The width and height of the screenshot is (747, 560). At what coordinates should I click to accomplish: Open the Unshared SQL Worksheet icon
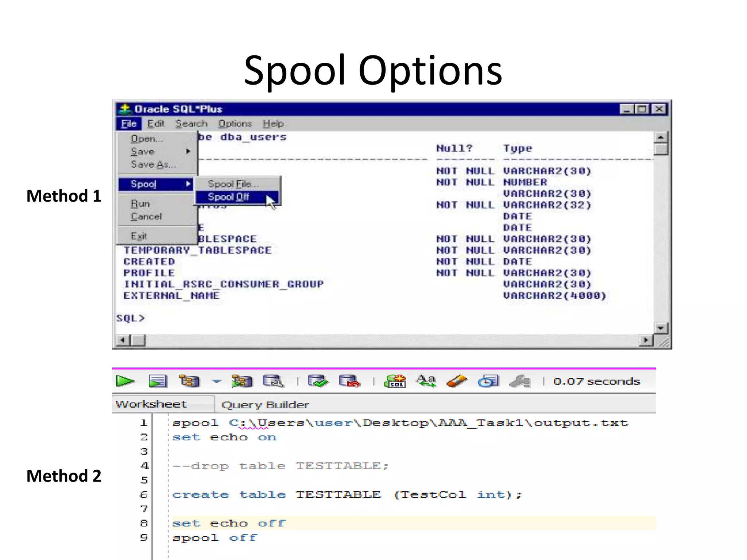(x=395, y=381)
